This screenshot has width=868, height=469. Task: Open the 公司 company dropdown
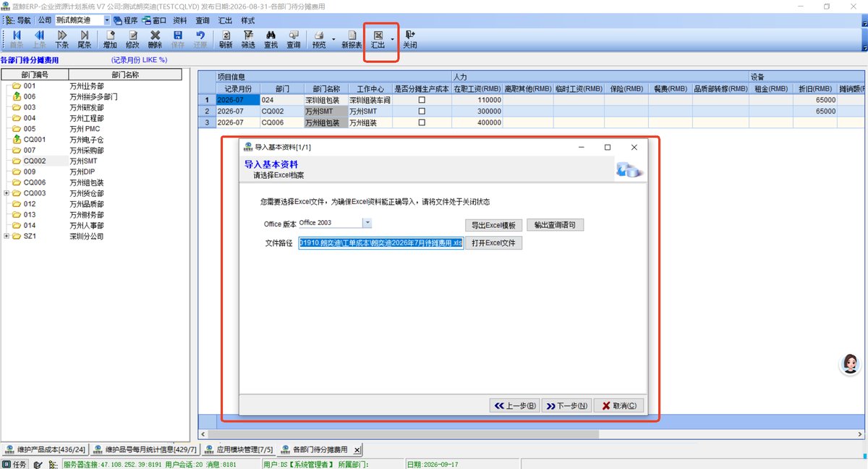tap(107, 20)
